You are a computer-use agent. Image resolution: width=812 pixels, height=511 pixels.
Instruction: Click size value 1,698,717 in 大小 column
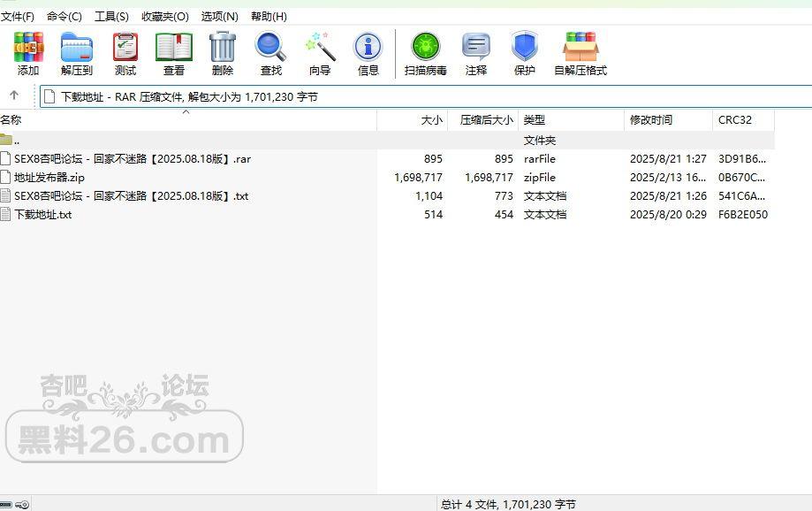point(419,177)
